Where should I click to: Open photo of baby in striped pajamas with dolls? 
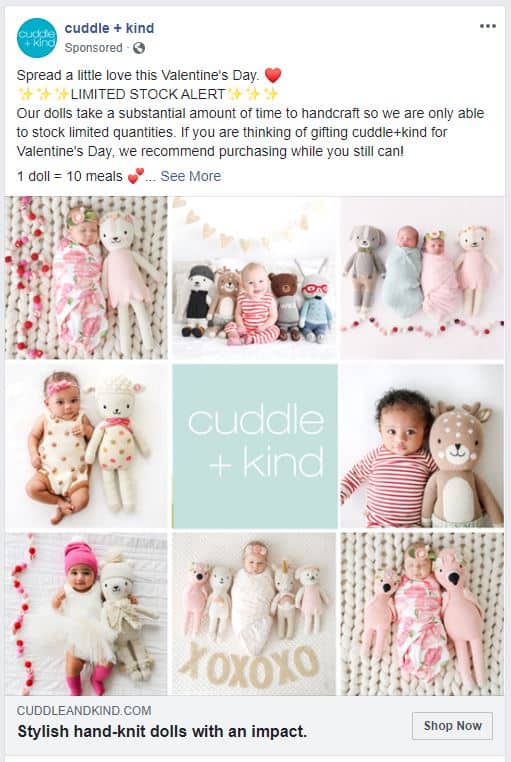[x=255, y=278]
